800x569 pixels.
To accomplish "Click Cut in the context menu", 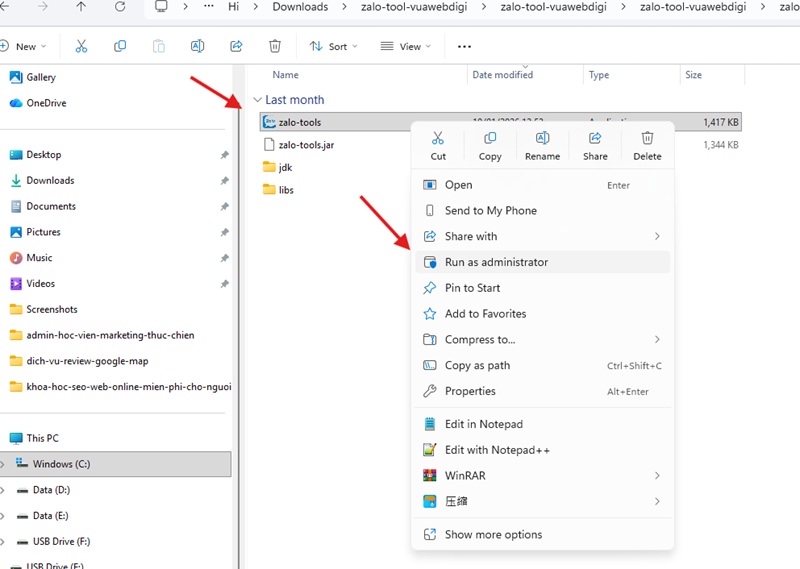I will pyautogui.click(x=438, y=146).
